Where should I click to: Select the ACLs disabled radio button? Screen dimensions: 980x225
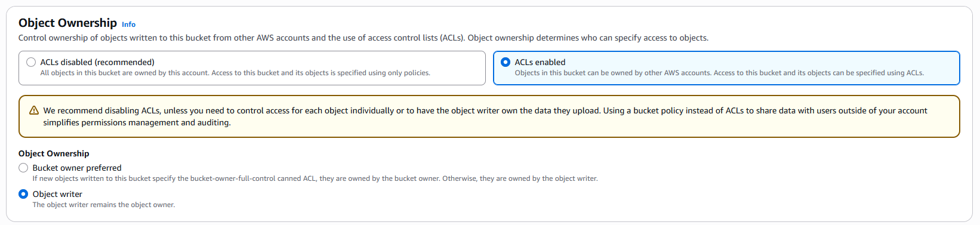point(31,62)
